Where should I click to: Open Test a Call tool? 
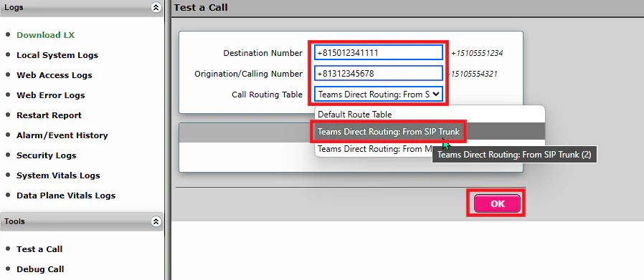[39, 248]
